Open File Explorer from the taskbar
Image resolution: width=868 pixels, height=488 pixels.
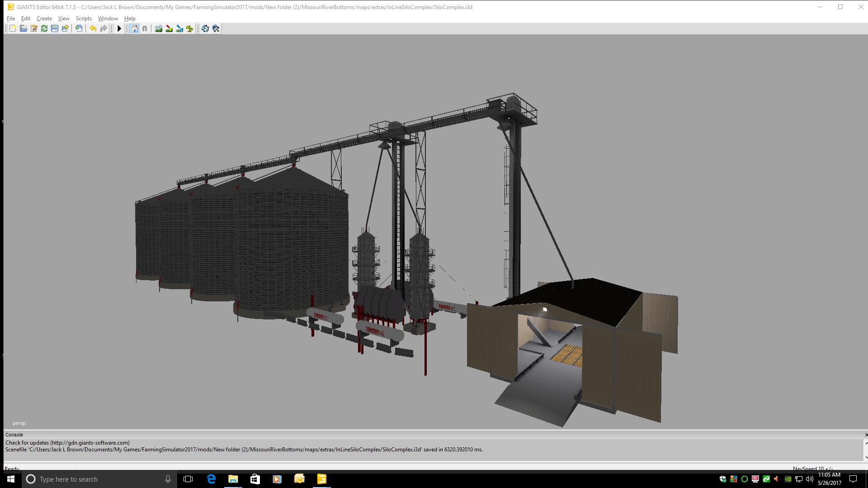pos(233,479)
